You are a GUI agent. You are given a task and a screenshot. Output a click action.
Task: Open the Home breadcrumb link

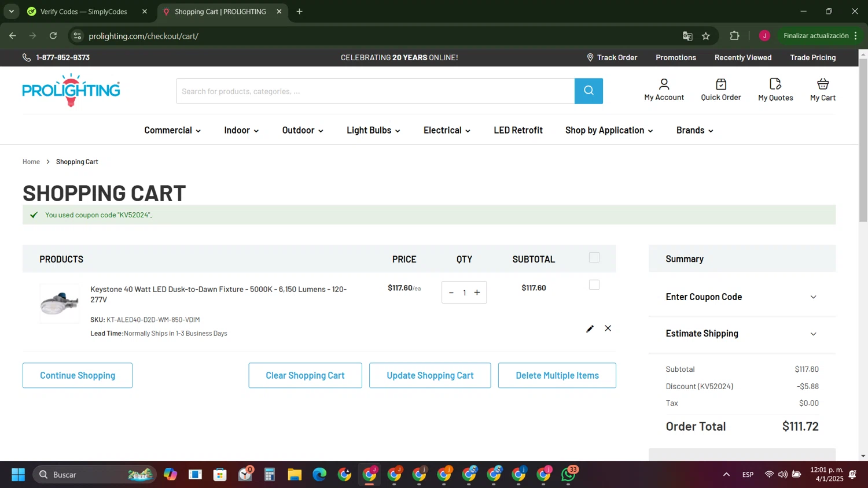pyautogui.click(x=31, y=162)
